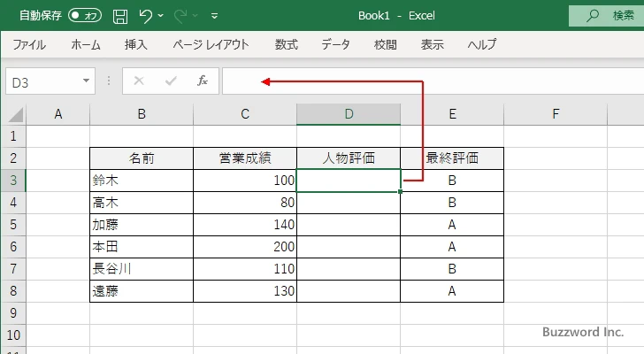
Task: Open the Redo history dropdown arrow
Action: 195,16
